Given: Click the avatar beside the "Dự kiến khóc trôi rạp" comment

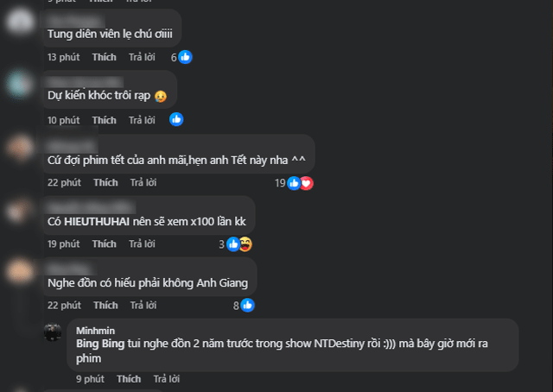Looking at the screenshot, I should click(21, 84).
